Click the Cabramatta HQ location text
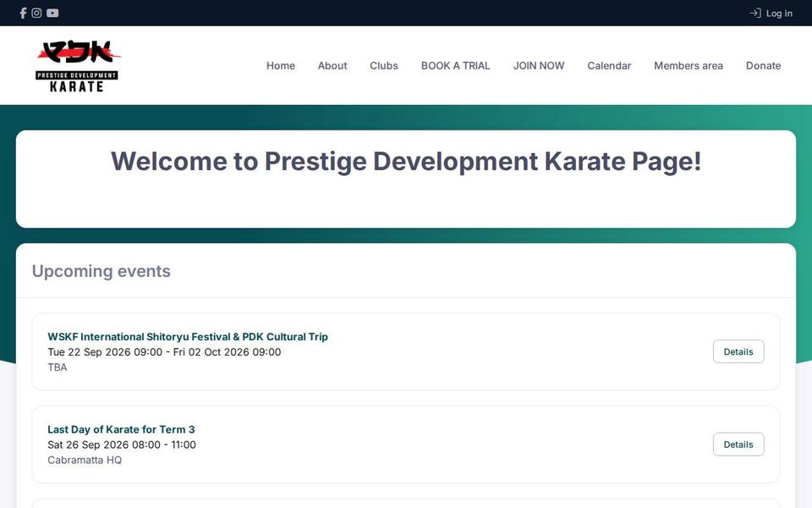The height and width of the screenshot is (508, 812). (x=85, y=461)
